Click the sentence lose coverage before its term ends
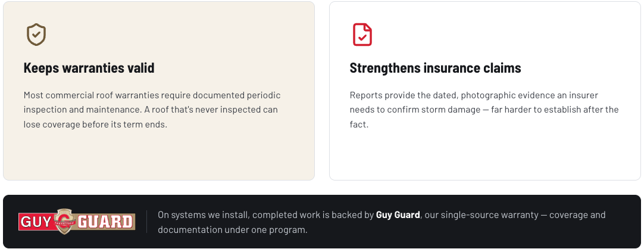 click(x=95, y=125)
